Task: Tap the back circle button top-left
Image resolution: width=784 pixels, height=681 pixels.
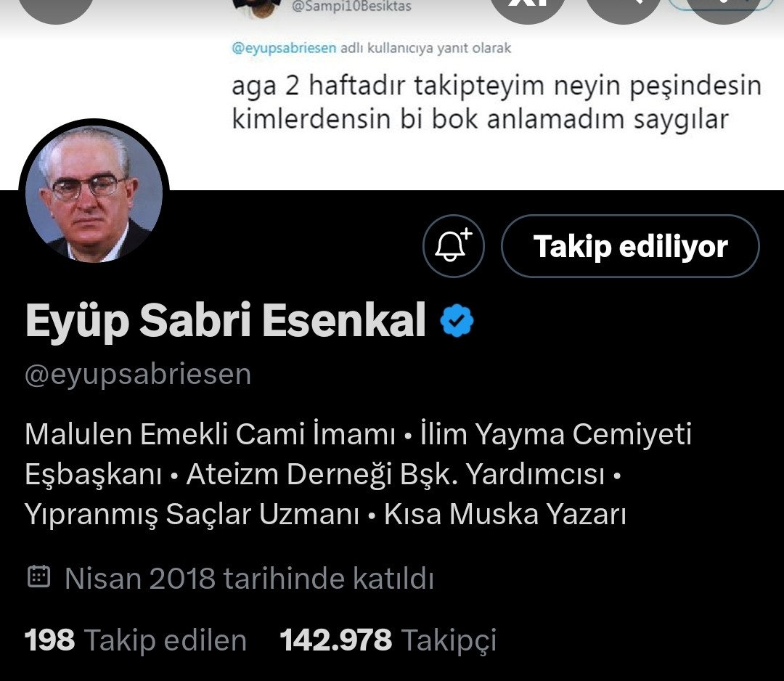Action: coord(55,7)
